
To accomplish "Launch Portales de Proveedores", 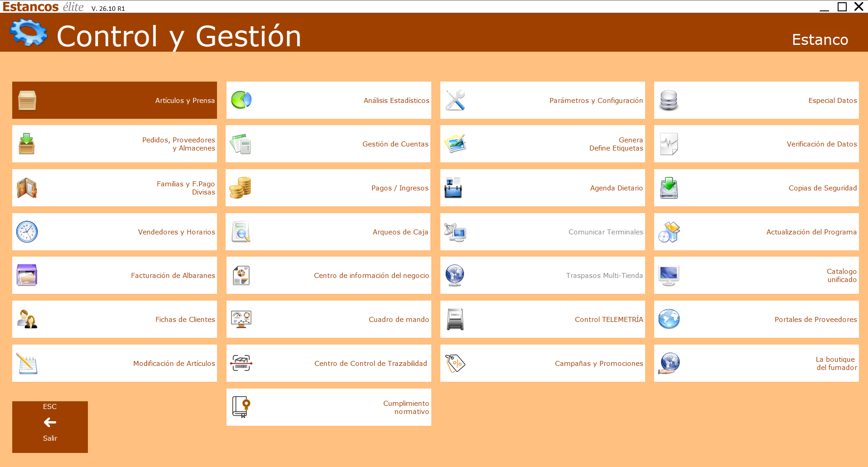I will [x=757, y=319].
